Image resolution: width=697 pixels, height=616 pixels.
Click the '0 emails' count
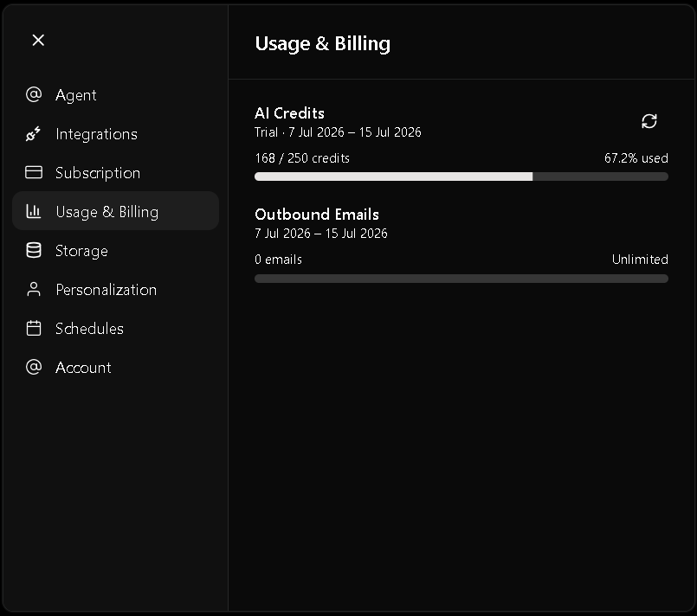(x=278, y=260)
